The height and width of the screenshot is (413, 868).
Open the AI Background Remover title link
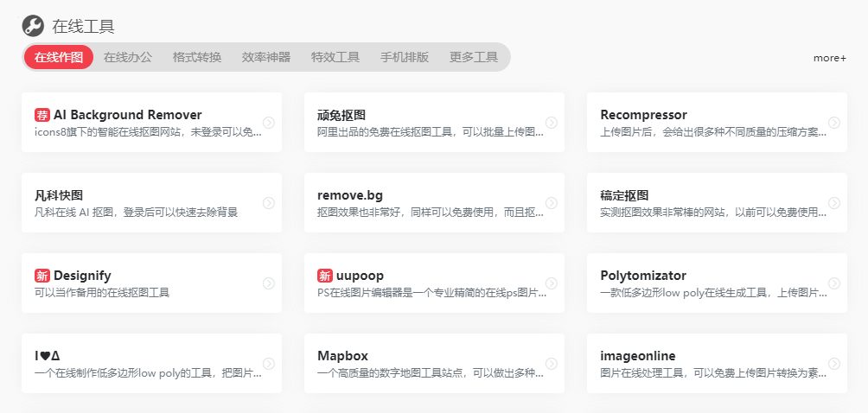coord(128,115)
